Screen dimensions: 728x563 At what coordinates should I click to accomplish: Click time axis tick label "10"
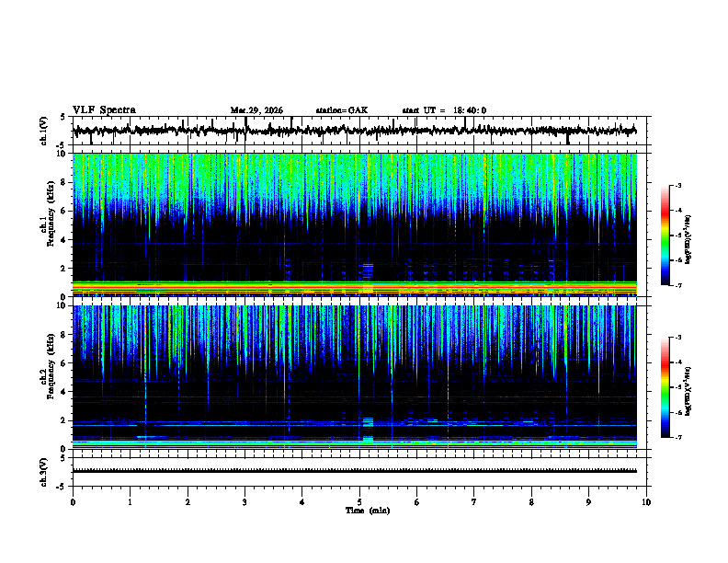click(646, 502)
